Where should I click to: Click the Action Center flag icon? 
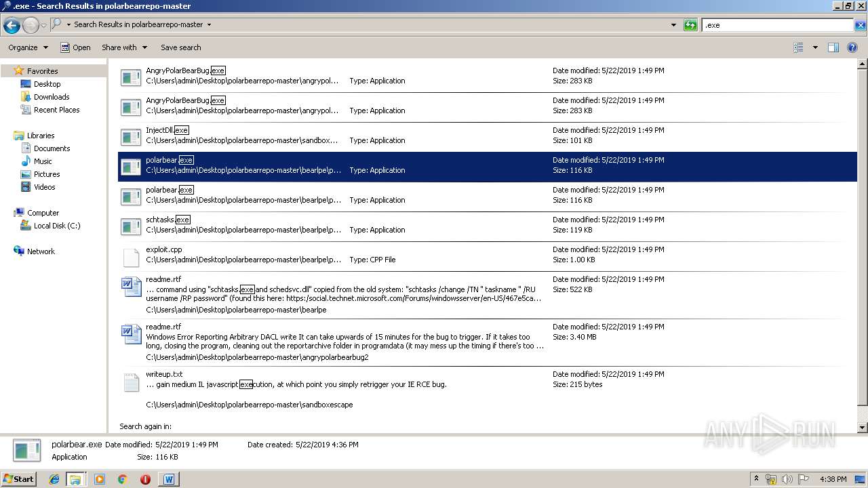pos(803,479)
